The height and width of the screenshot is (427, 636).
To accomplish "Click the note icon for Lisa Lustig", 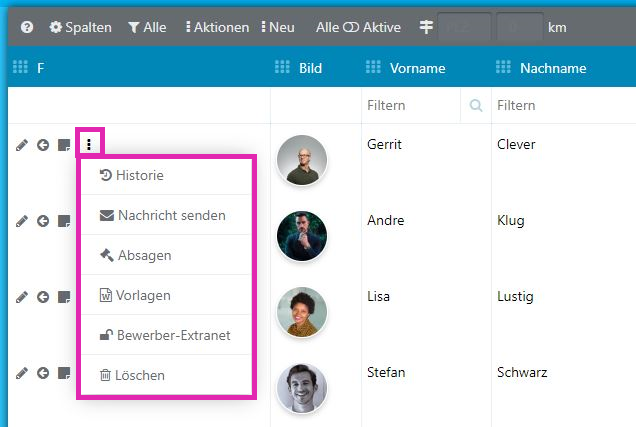I will click(63, 297).
